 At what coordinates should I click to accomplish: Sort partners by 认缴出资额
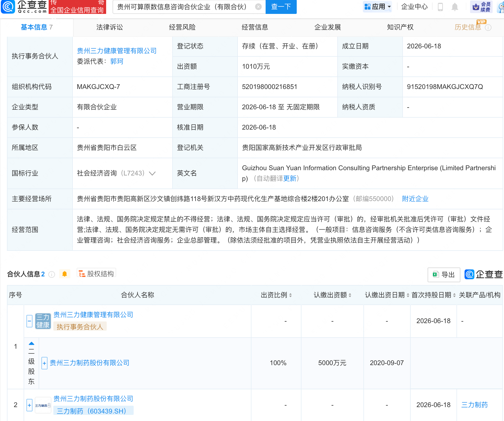pyautogui.click(x=350, y=295)
